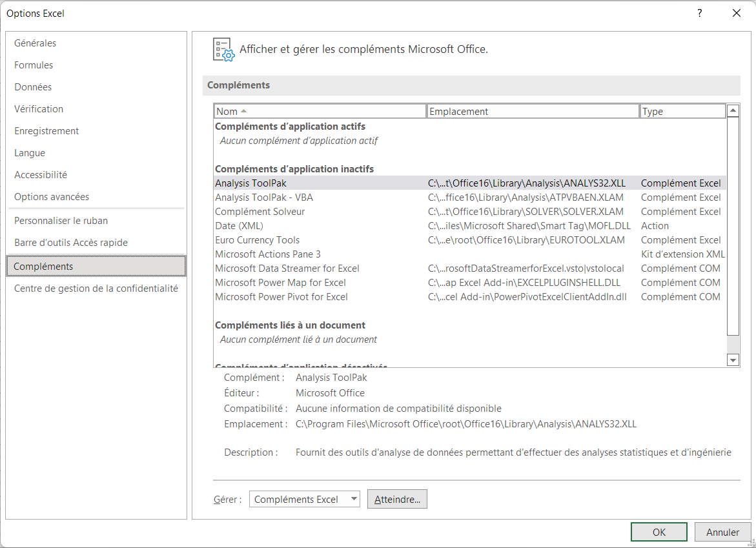Sort by the Type column header

click(x=682, y=111)
